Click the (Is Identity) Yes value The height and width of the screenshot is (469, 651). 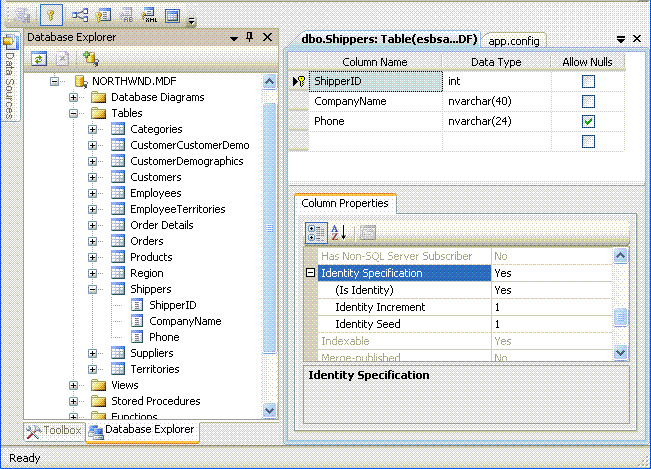[551, 290]
